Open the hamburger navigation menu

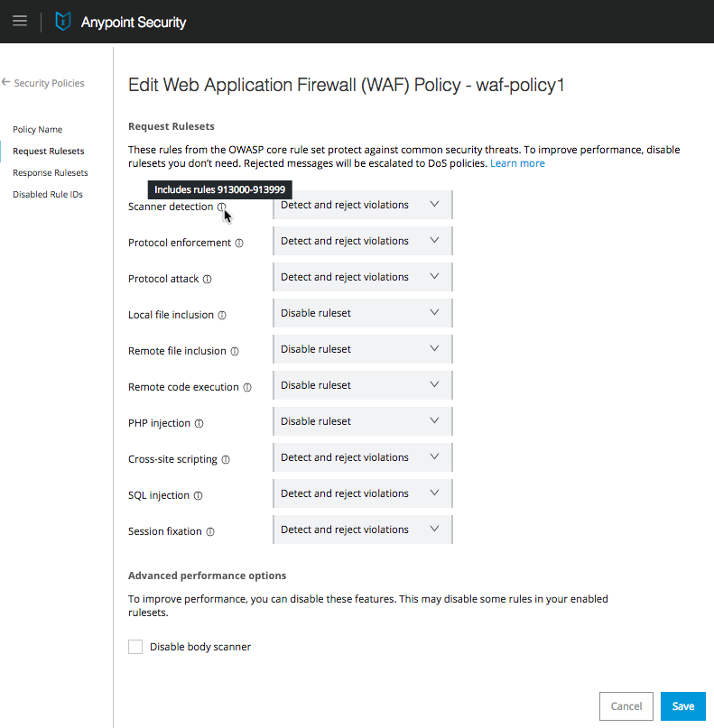click(x=20, y=21)
